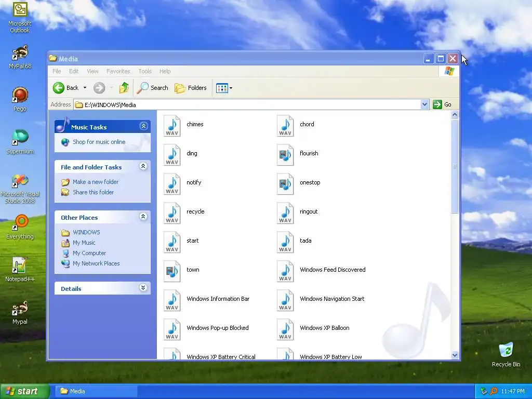Open the Tools menu
Viewport: 532px width, 399px height.
(x=145, y=71)
